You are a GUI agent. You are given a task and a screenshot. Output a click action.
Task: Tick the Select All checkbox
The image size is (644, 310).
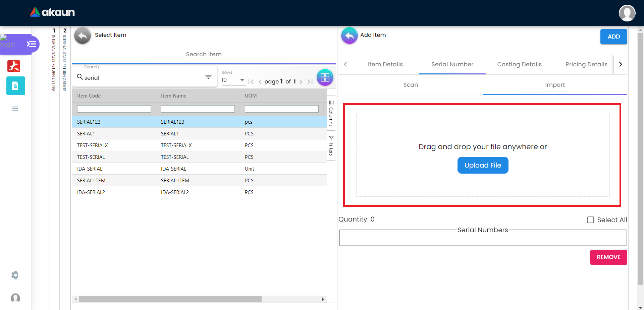pos(591,220)
